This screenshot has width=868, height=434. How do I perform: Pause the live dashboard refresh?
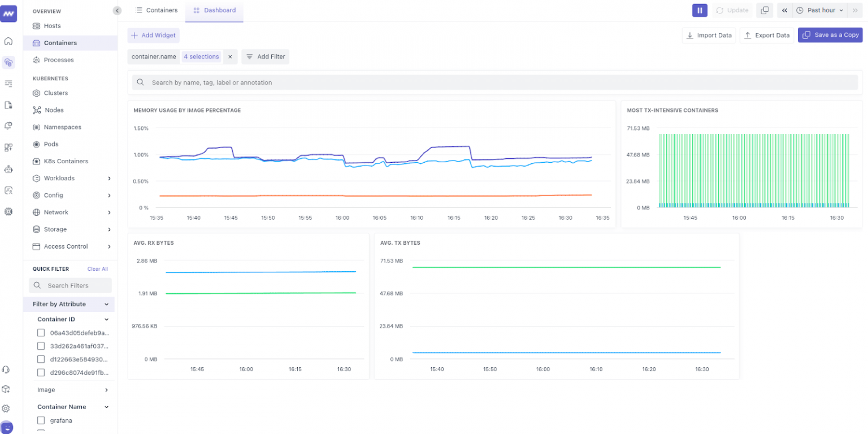(700, 10)
